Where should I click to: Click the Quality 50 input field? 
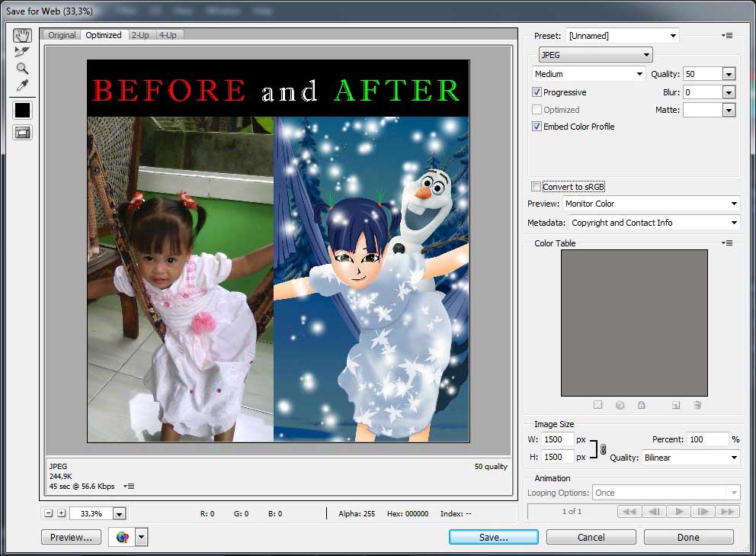pyautogui.click(x=703, y=74)
